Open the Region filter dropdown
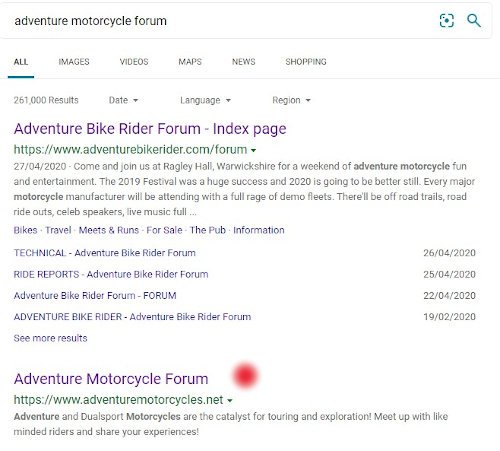The height and width of the screenshot is (451, 500). 291,100
